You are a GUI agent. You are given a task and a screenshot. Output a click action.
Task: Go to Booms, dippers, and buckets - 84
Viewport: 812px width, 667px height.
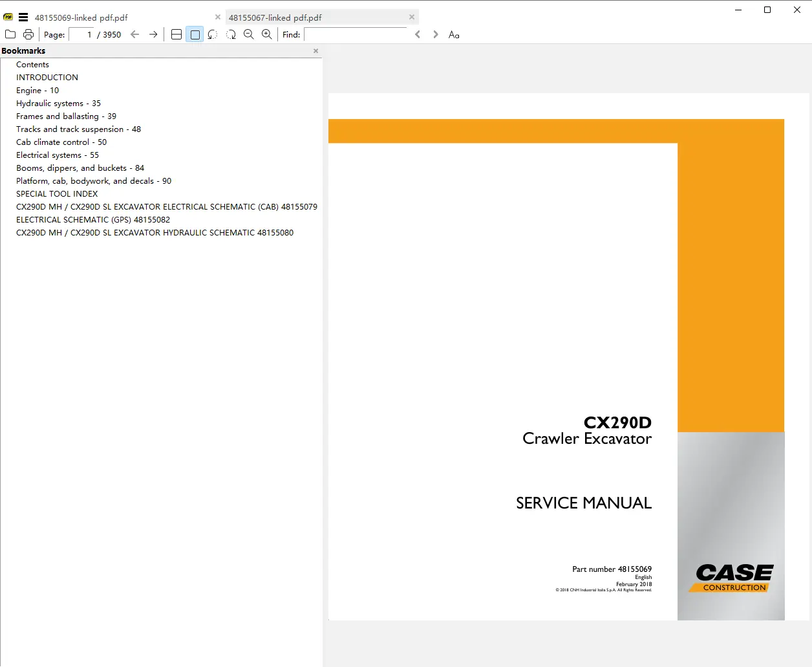[80, 168]
